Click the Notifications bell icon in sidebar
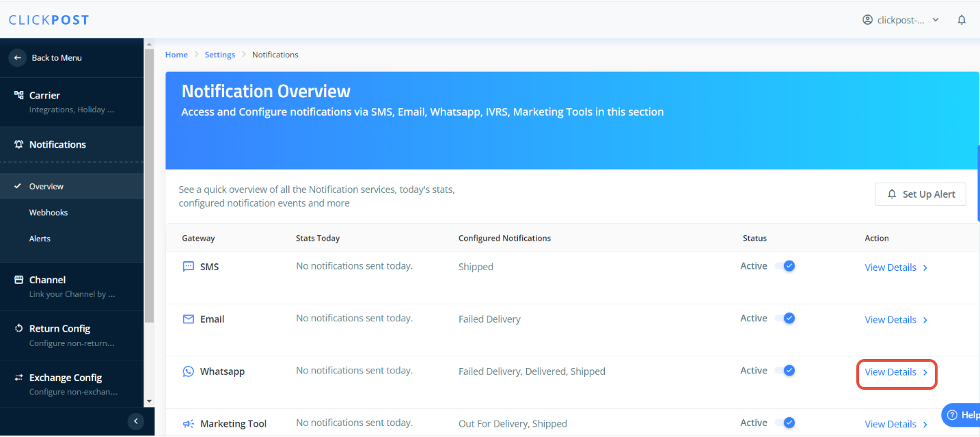 point(19,144)
